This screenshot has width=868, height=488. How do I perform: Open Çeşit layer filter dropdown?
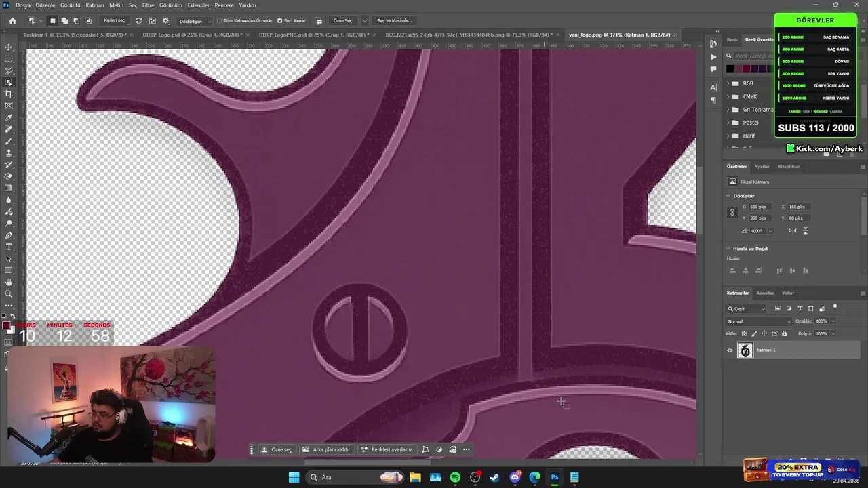coord(746,308)
